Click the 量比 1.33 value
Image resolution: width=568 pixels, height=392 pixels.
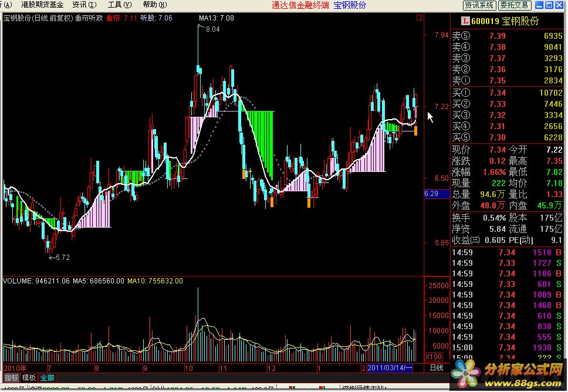click(x=555, y=195)
